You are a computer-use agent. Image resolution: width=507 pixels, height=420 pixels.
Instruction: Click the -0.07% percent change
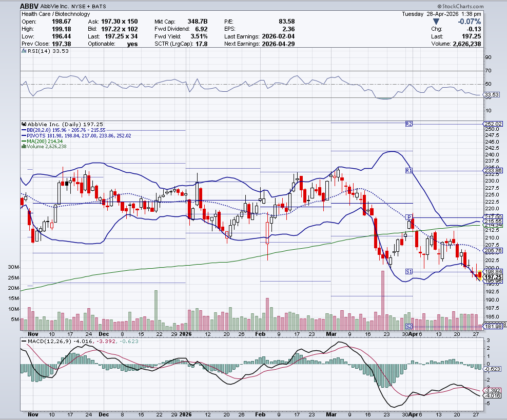pos(469,22)
